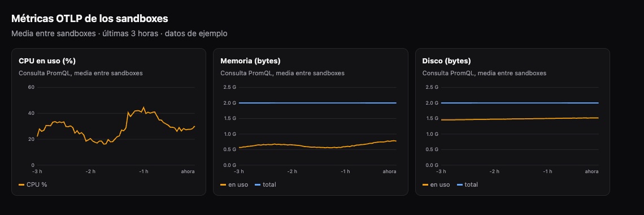This screenshot has width=644, height=215.
Task: Click the '-3 h' x-axis label in Disco chart
Action: coord(441,171)
